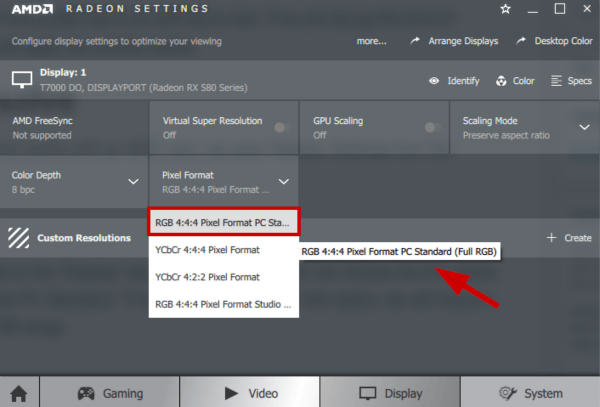
Task: Click the Color palette icon
Action: click(x=501, y=81)
